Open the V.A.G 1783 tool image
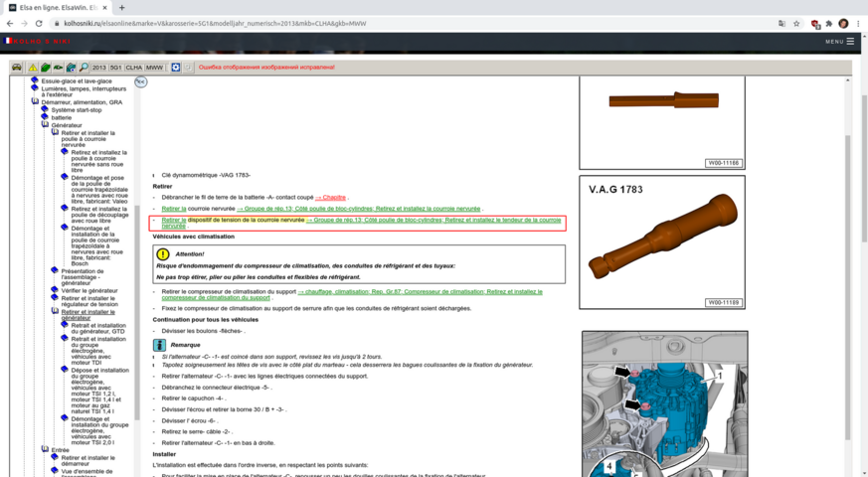Viewport: 868px width, 477px height. click(x=662, y=242)
